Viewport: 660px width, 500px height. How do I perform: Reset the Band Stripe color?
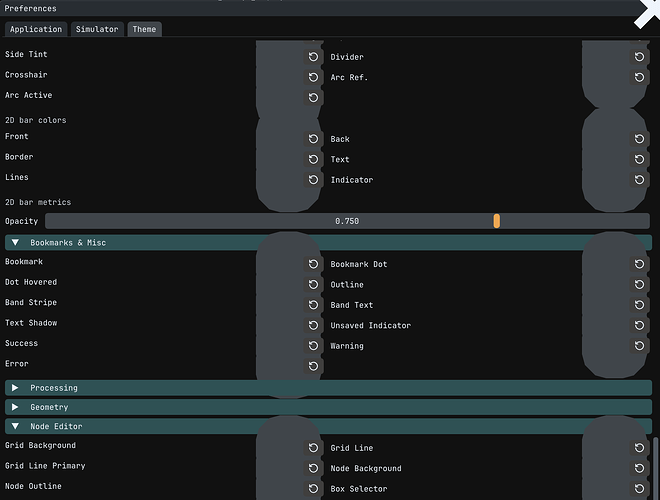coord(313,305)
